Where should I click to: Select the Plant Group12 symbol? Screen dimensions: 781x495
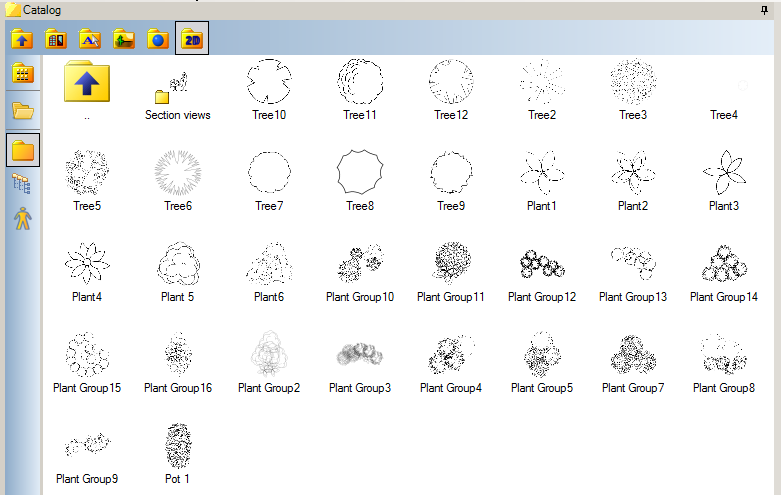pos(542,264)
